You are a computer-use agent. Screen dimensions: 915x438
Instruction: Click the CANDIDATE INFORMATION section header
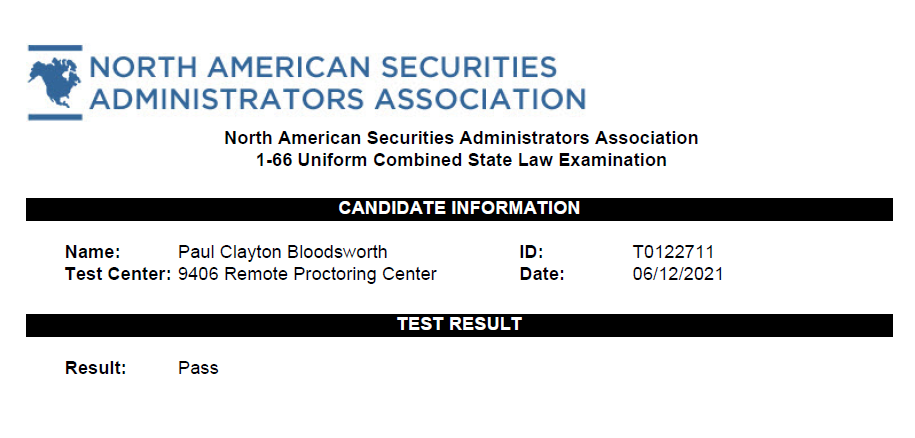(459, 209)
